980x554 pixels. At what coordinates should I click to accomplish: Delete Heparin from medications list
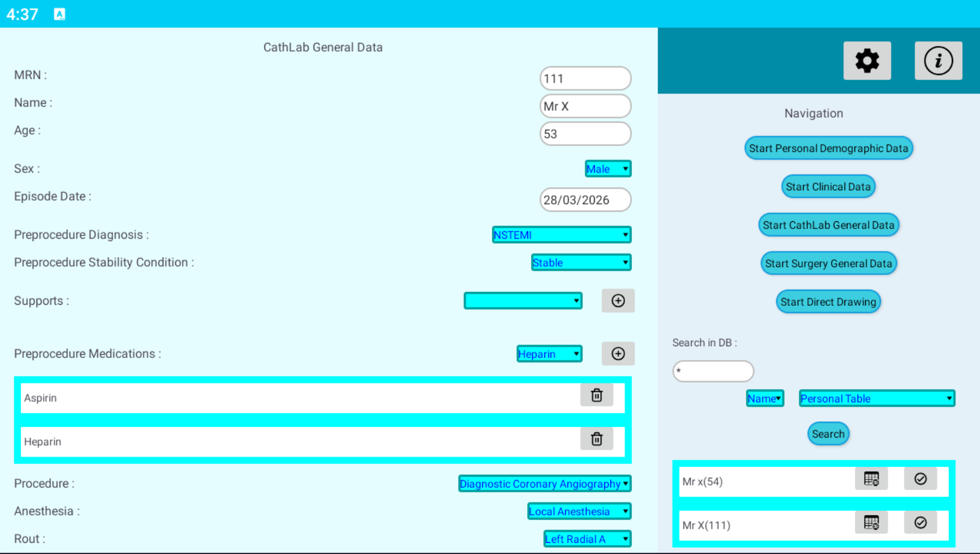[596, 439]
